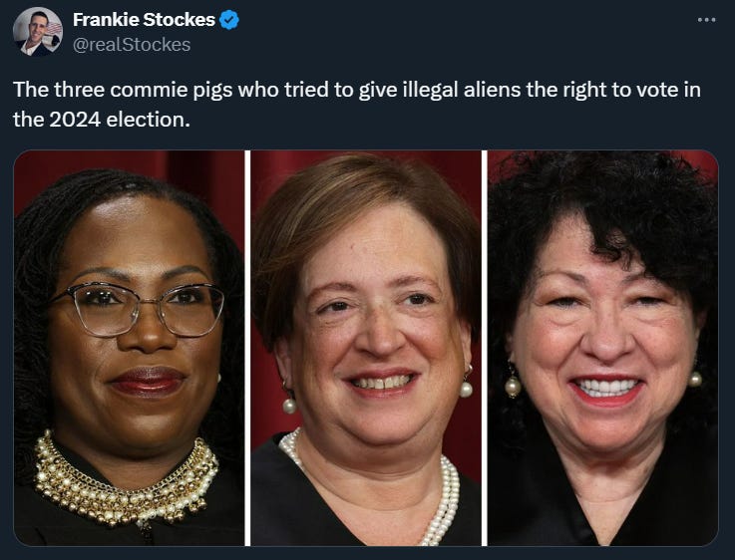735x560 pixels.
Task: Open the Frankie Stockes profile avatar
Action: click(x=38, y=32)
